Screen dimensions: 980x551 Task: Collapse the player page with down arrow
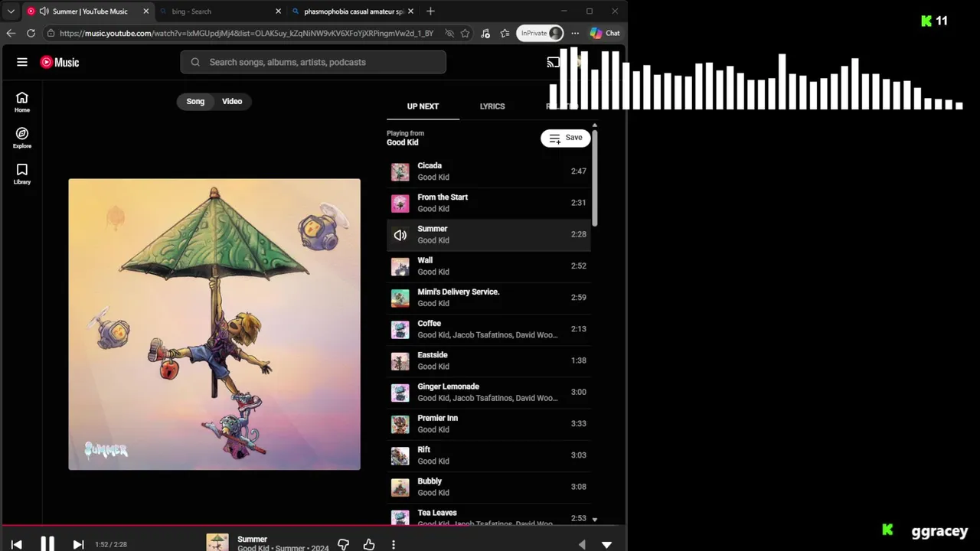(x=606, y=545)
